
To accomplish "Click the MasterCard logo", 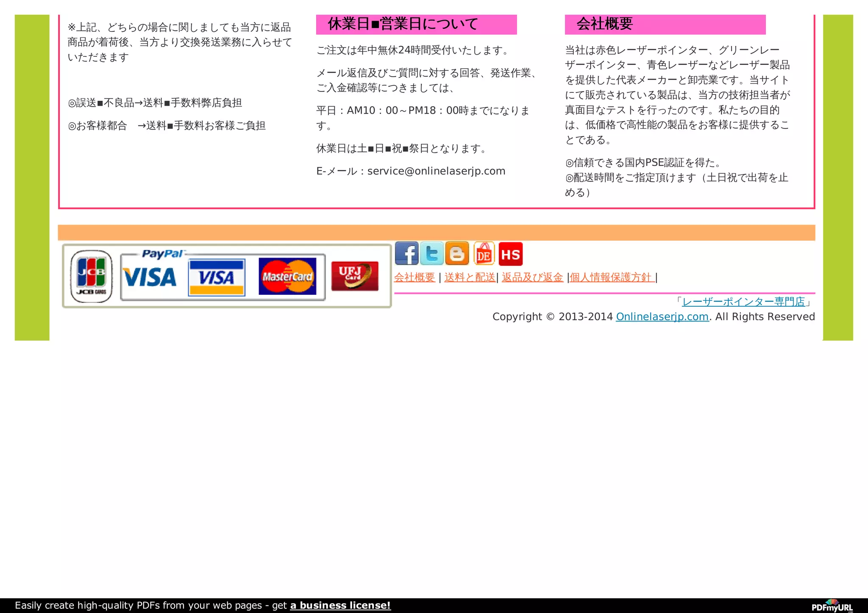I will tap(287, 276).
